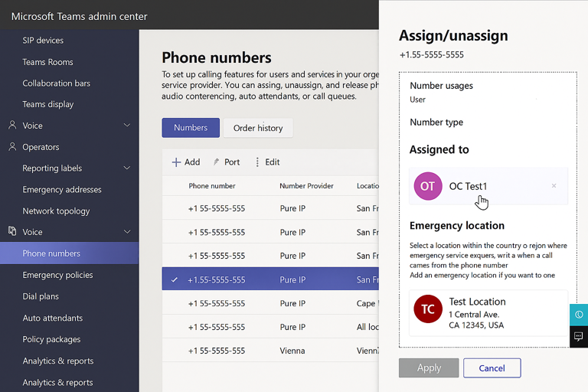This screenshot has width=588, height=392.
Task: Switch to the Numbers tab
Action: tap(191, 128)
